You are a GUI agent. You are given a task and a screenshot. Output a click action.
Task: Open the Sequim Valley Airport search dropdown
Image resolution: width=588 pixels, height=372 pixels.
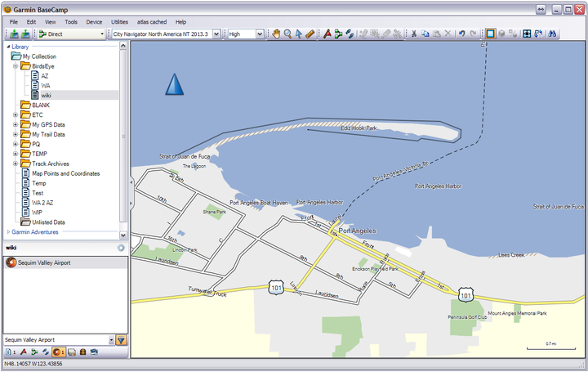pyautogui.click(x=111, y=340)
